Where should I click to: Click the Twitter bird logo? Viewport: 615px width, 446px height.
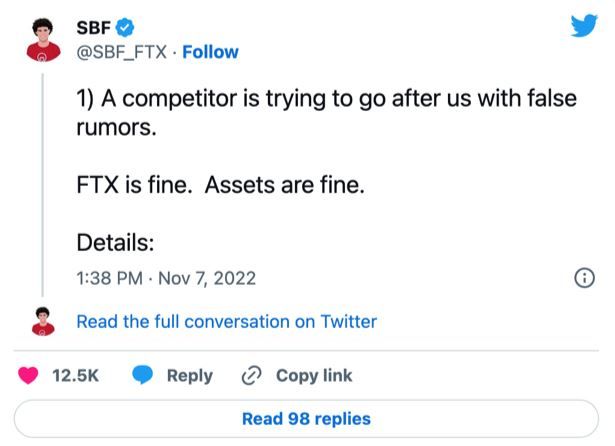(584, 27)
